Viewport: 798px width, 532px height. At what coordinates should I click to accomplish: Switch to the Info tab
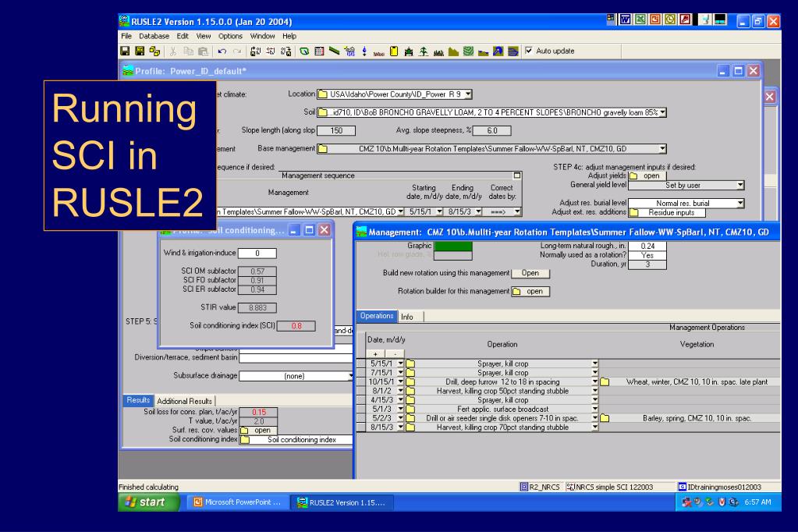407,317
